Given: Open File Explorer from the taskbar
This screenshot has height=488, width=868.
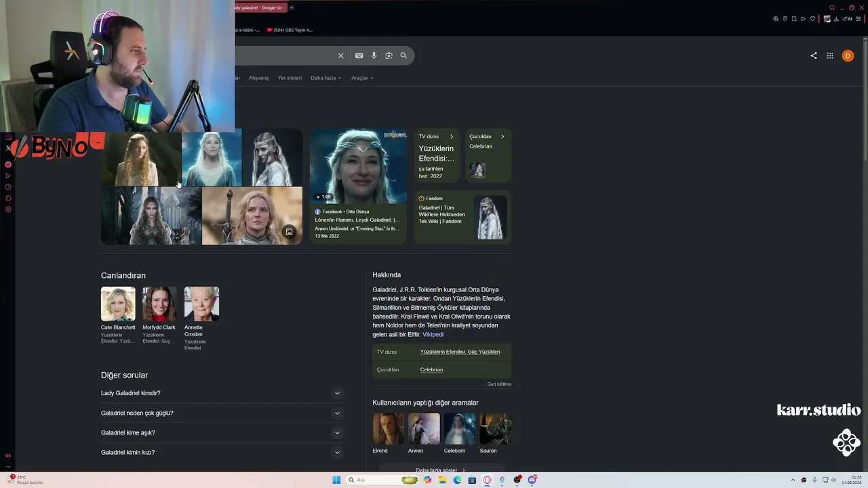Looking at the screenshot, I should (442, 480).
